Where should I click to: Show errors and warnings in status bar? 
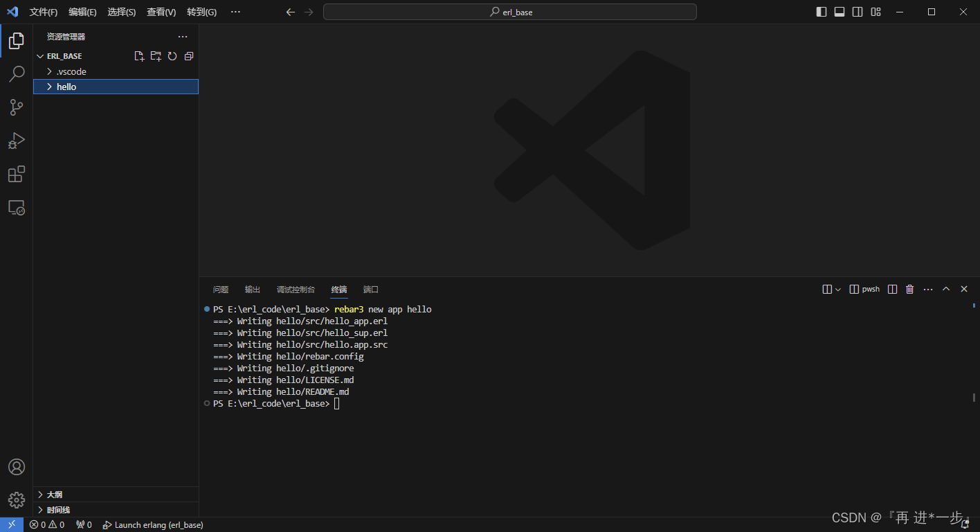click(x=47, y=525)
